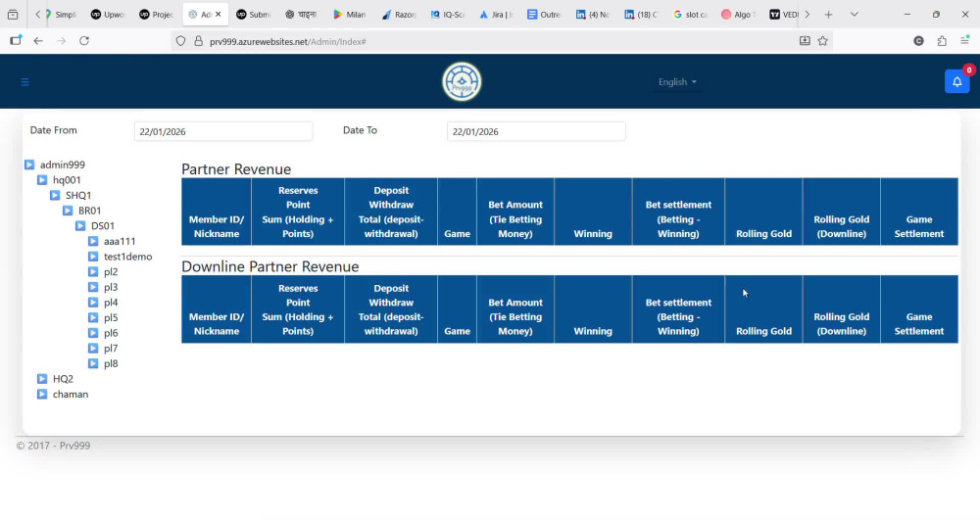Click arrow icon beside pl4
The height and width of the screenshot is (520, 980).
93,303
